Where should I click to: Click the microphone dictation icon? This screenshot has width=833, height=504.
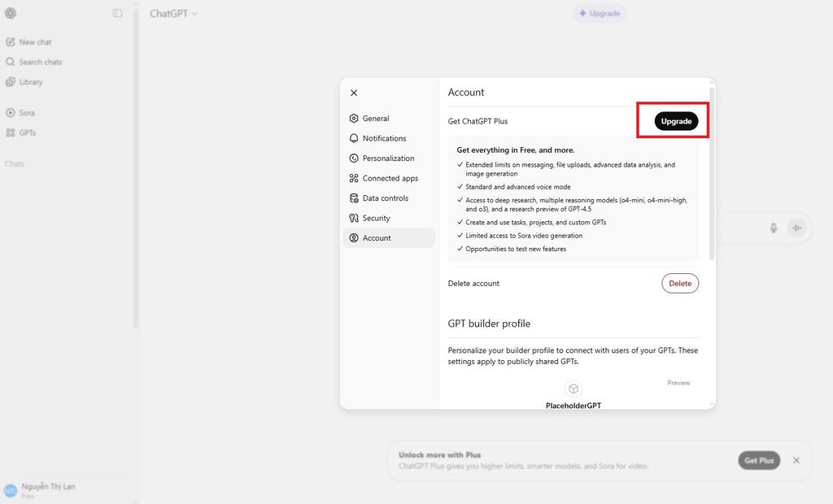[x=774, y=228]
